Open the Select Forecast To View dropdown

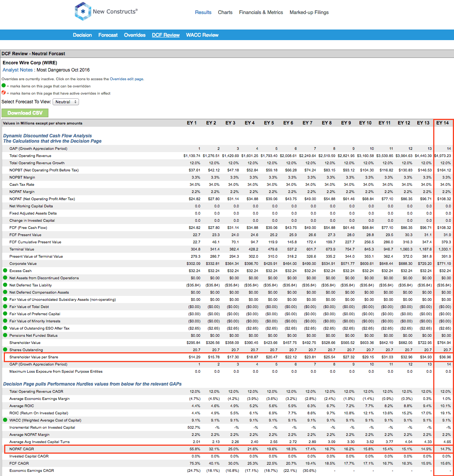point(65,102)
